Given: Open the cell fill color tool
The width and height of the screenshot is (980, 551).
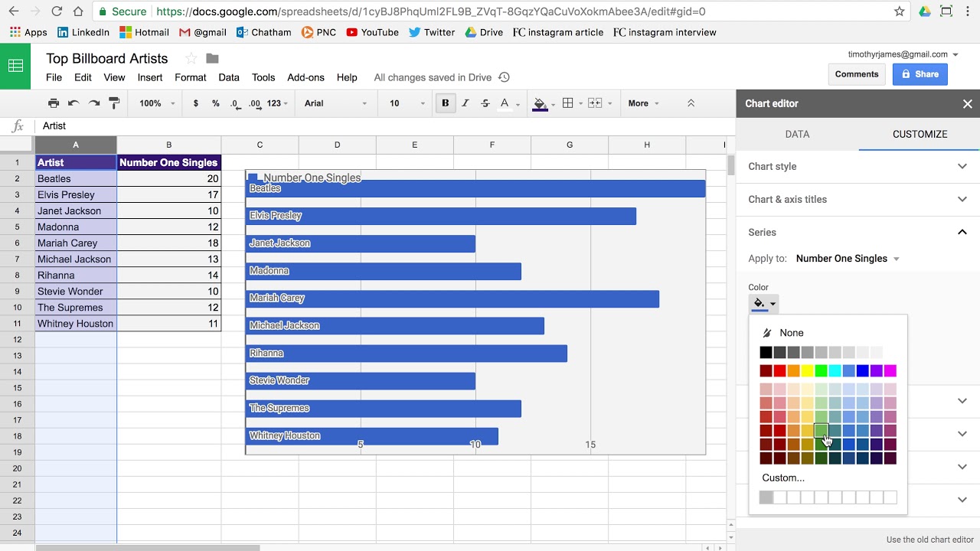Looking at the screenshot, I should click(x=544, y=103).
